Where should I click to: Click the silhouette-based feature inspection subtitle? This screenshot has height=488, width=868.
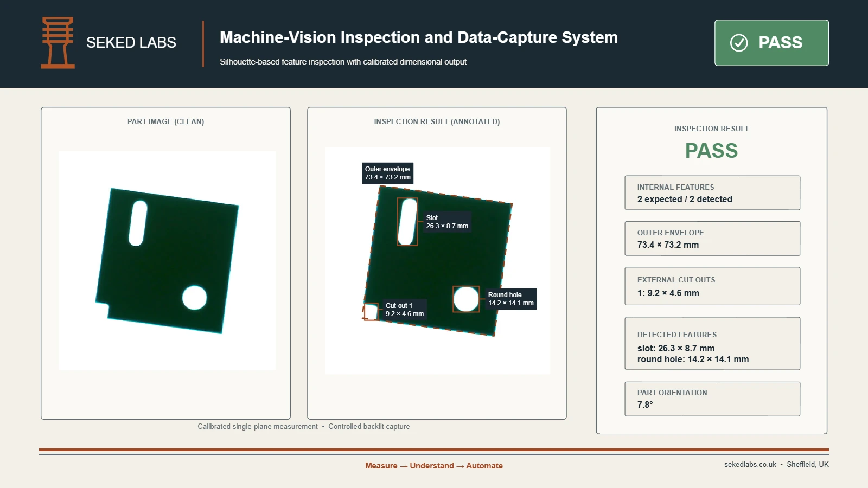[343, 62]
